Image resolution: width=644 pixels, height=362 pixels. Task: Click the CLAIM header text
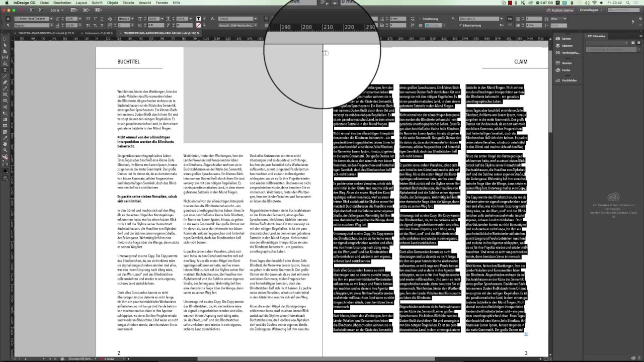click(521, 62)
